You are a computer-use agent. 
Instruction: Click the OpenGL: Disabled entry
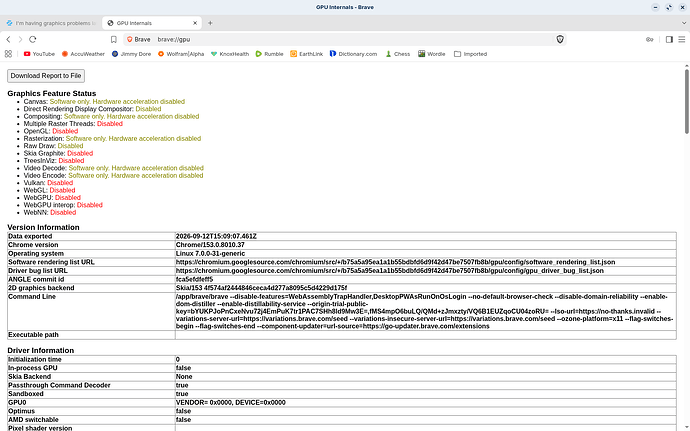coord(51,131)
